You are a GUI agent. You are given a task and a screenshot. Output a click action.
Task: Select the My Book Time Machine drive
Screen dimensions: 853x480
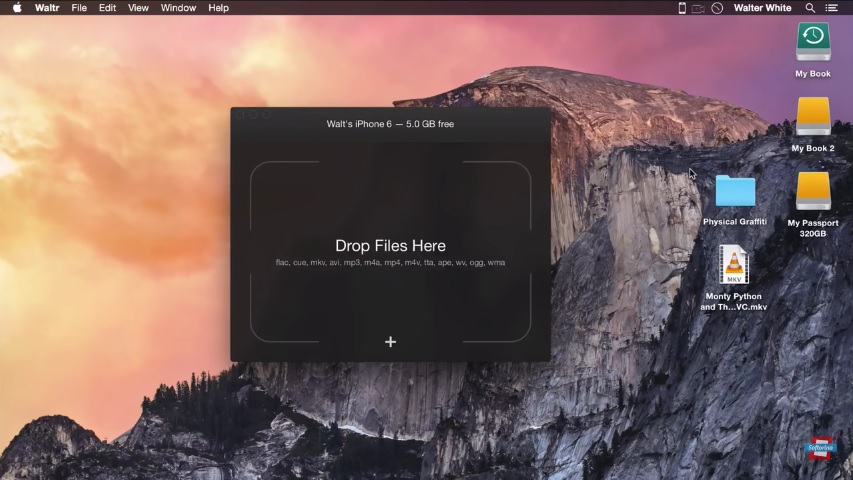(813, 42)
